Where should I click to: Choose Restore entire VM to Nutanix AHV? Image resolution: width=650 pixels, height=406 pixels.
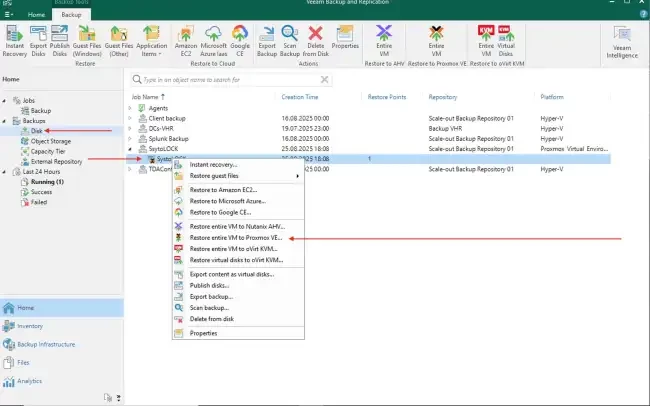(x=238, y=226)
